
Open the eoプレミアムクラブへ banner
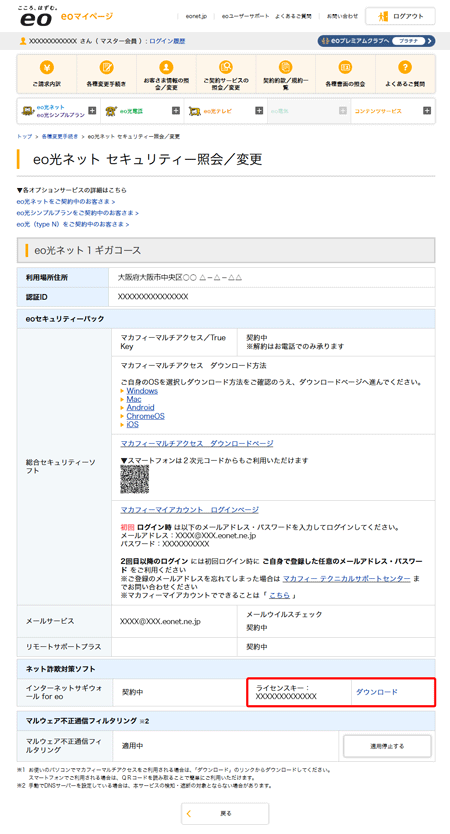tap(376, 41)
